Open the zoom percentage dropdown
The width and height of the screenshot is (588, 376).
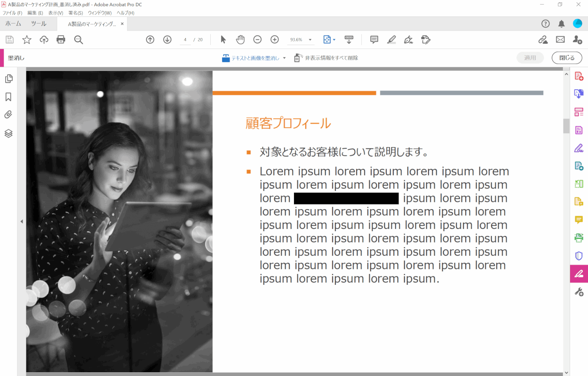click(310, 40)
